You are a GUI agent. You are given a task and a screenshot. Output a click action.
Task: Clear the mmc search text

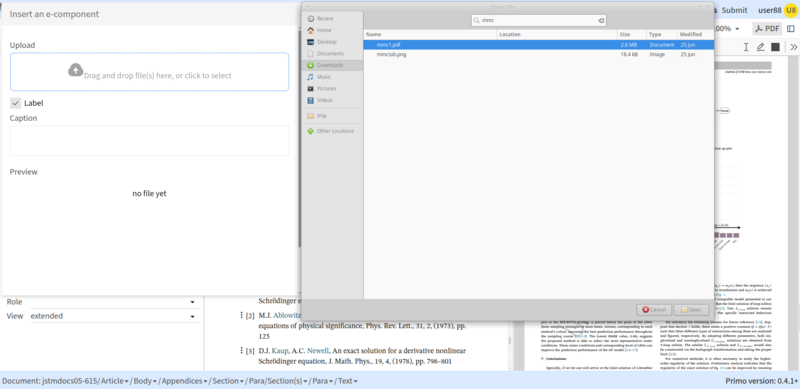[x=601, y=20]
